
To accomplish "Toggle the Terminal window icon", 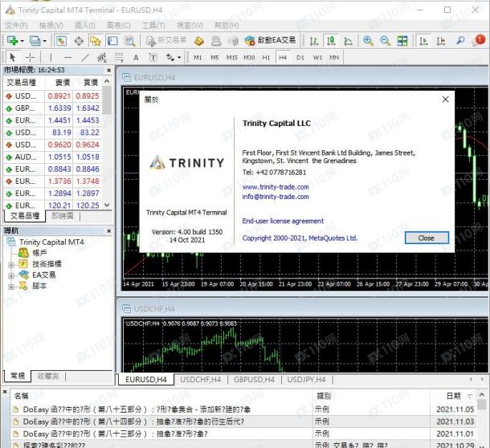I will click(112, 41).
